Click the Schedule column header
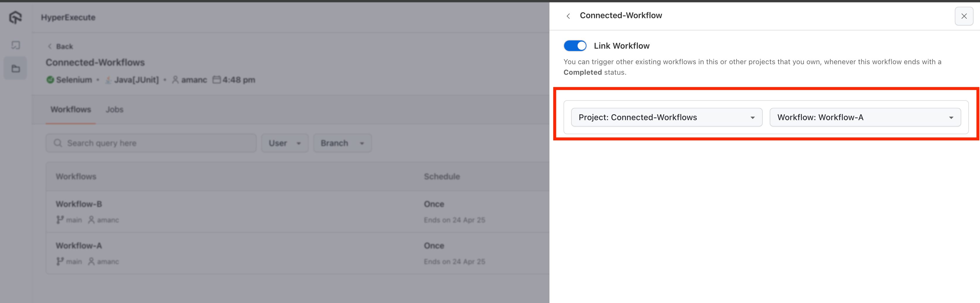The image size is (980, 303). point(442,177)
